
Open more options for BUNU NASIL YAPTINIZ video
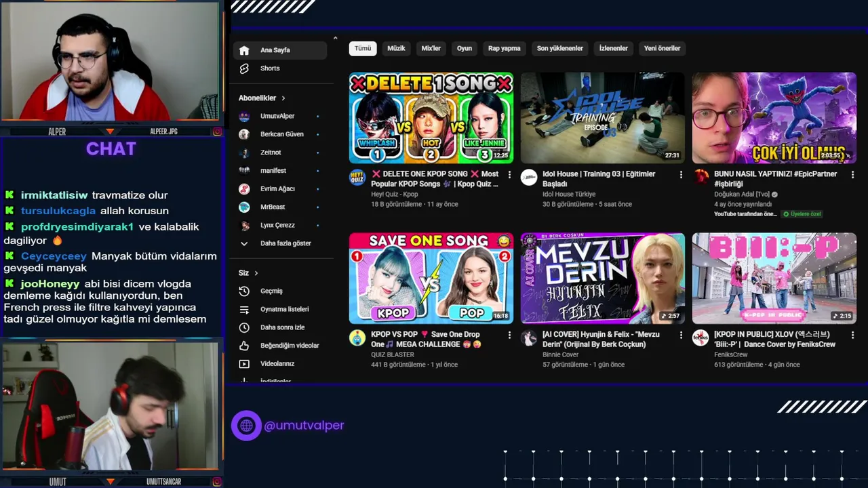click(852, 175)
